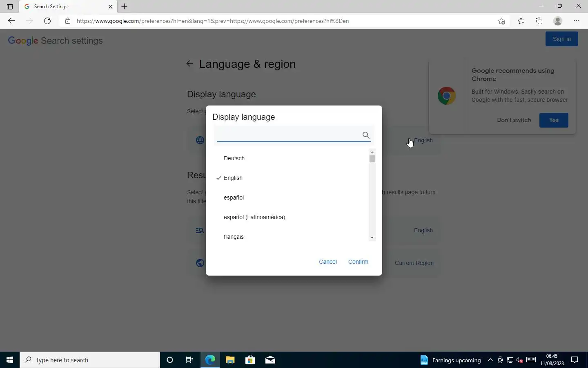Viewport: 588px width, 368px height.
Task: Click the taskbar search box
Action: tap(90, 360)
